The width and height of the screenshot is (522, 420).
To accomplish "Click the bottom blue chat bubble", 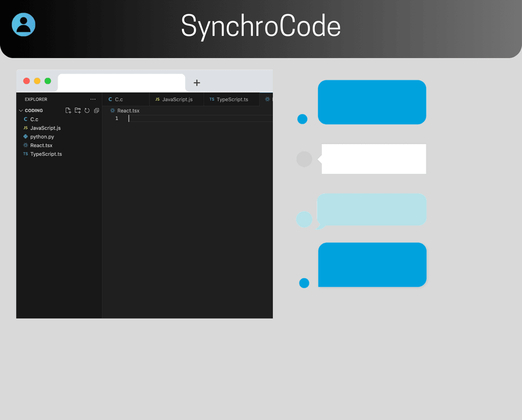I will pyautogui.click(x=372, y=265).
